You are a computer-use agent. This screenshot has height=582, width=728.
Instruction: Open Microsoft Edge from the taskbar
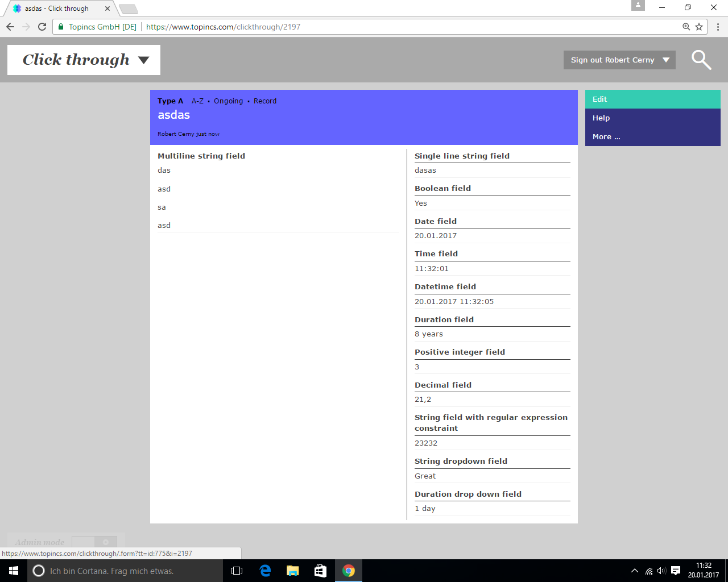pyautogui.click(x=265, y=571)
